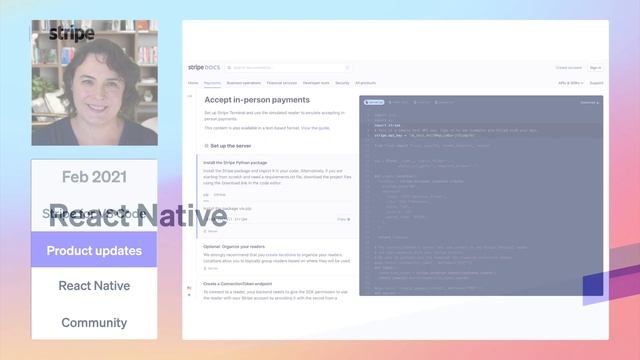640x360 pixels.
Task: Open the Business operations nav tab
Action: pos(244,83)
